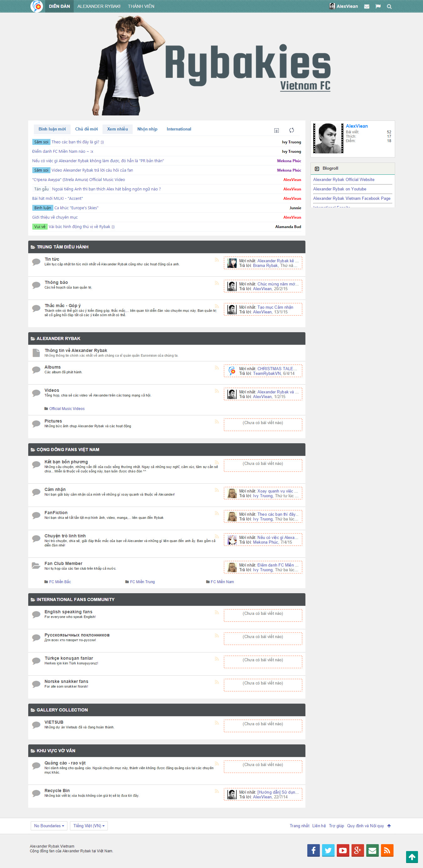
Task: Open the AlexViean user menu in header
Action: point(344,6)
